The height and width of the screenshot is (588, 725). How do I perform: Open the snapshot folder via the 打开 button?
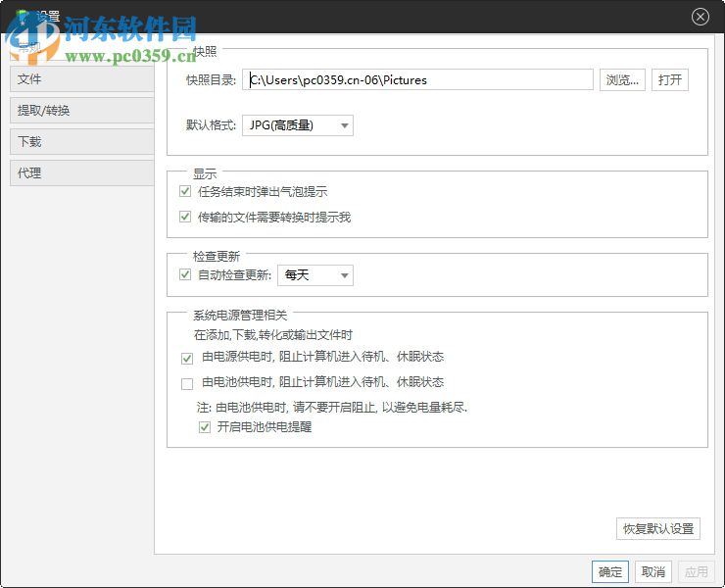[670, 80]
